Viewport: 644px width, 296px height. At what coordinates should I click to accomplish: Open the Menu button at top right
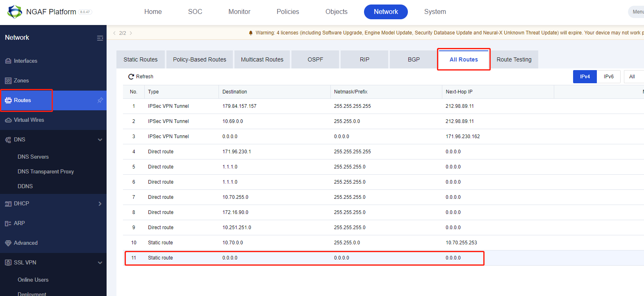636,12
